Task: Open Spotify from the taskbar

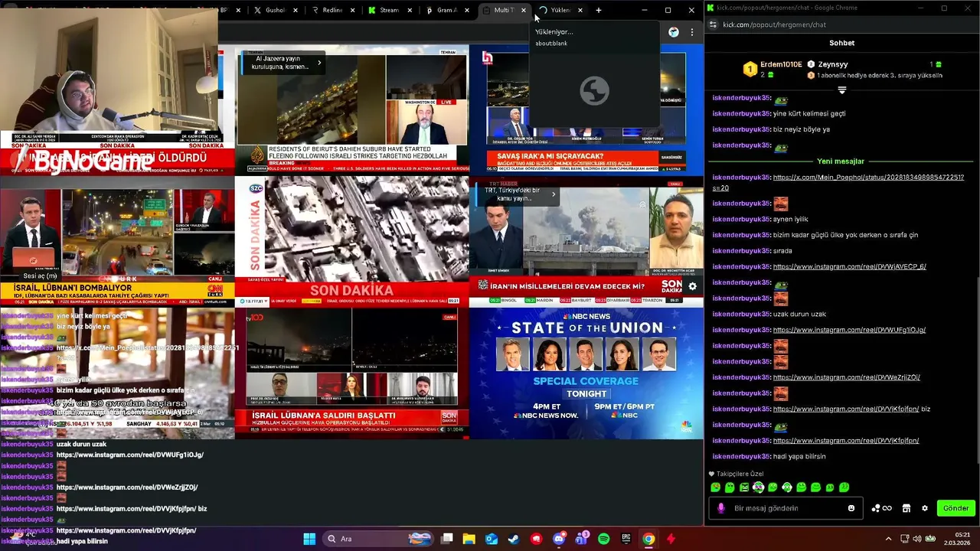Action: (x=603, y=539)
